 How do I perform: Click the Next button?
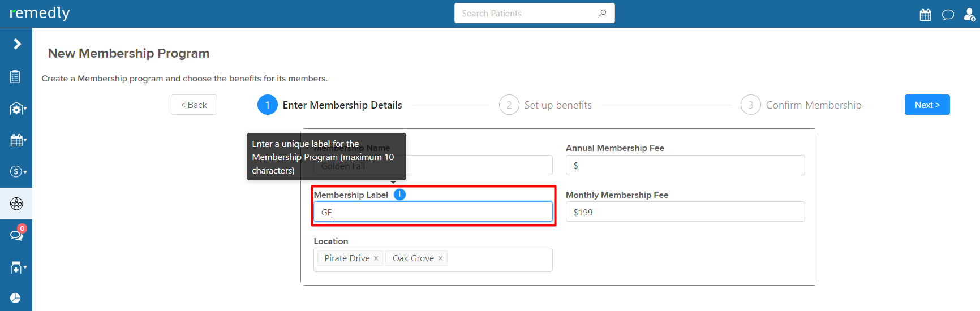pos(927,105)
